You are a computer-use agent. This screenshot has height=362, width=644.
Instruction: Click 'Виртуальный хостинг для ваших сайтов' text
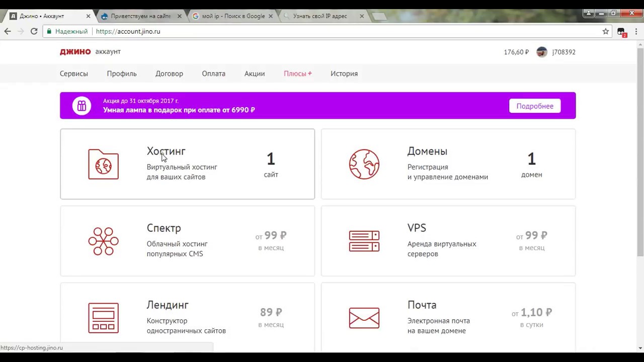[182, 172]
